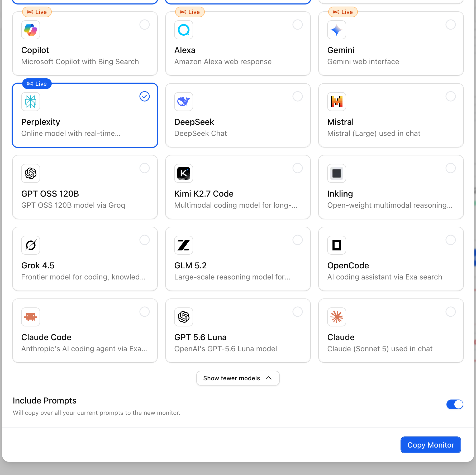
Task: Select the GPT 5.6 Luna card title
Action: click(200, 337)
